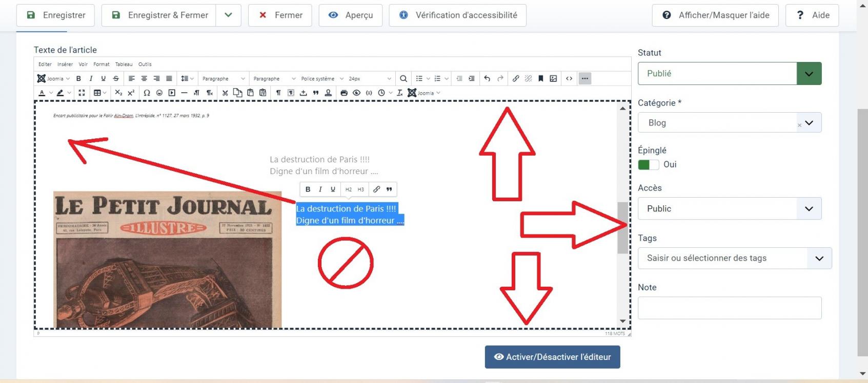This screenshot has height=383, width=868.
Task: Run Vérification d'accessibilité
Action: [x=458, y=15]
